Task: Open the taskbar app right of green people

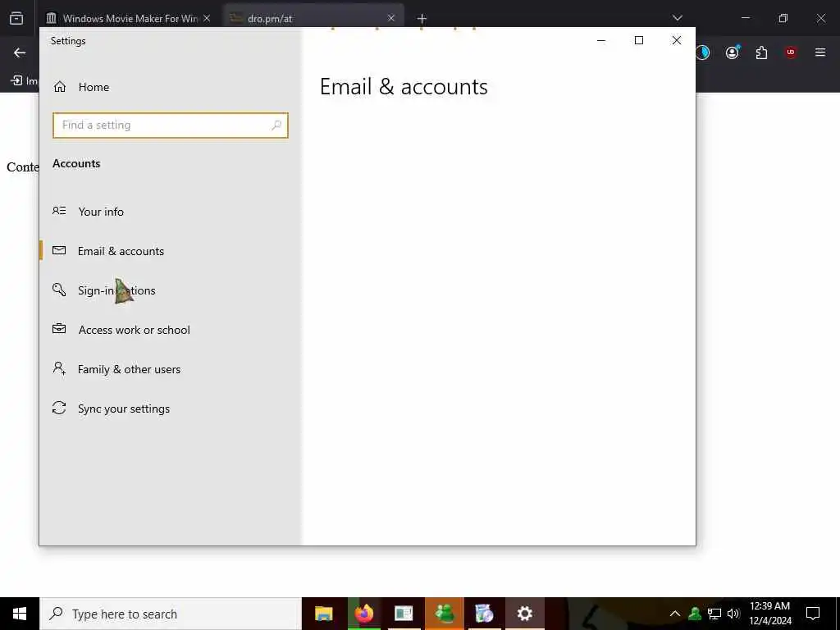Action: click(484, 614)
